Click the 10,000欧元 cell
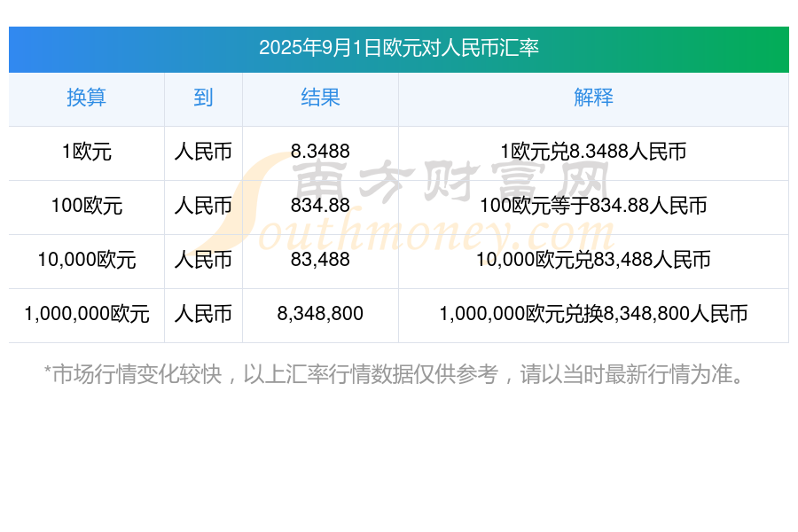798x532 pixels. click(87, 260)
